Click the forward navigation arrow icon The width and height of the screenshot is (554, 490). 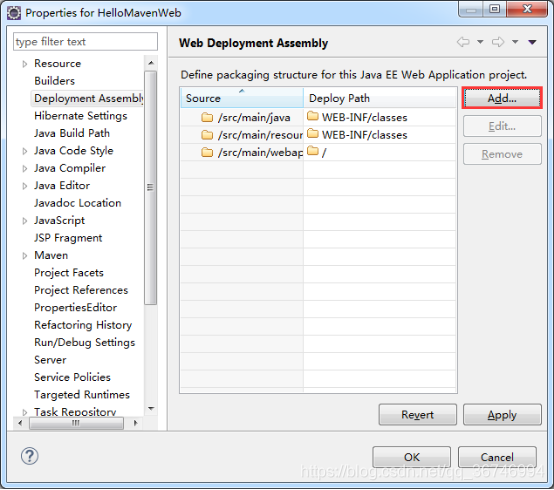tap(498, 42)
